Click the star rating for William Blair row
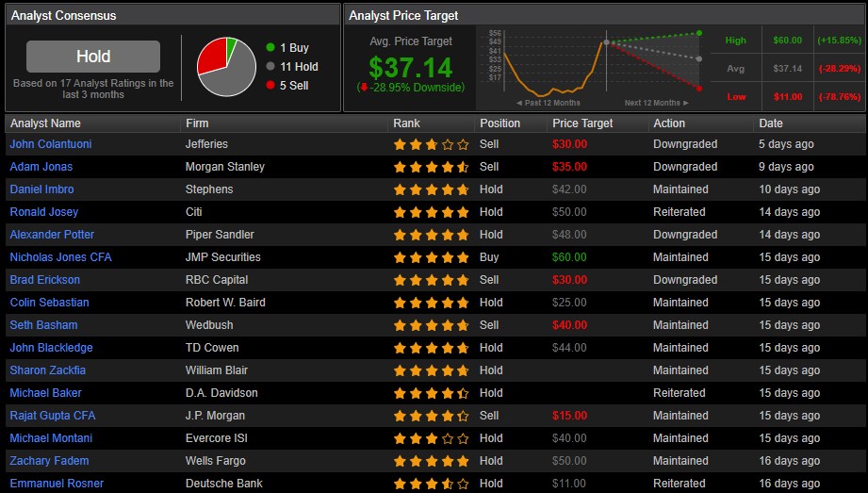The width and height of the screenshot is (868, 493). tap(432, 371)
